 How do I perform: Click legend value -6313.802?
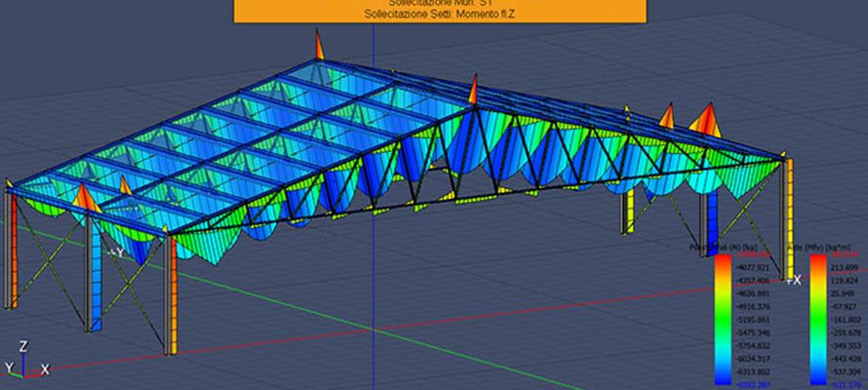point(751,371)
